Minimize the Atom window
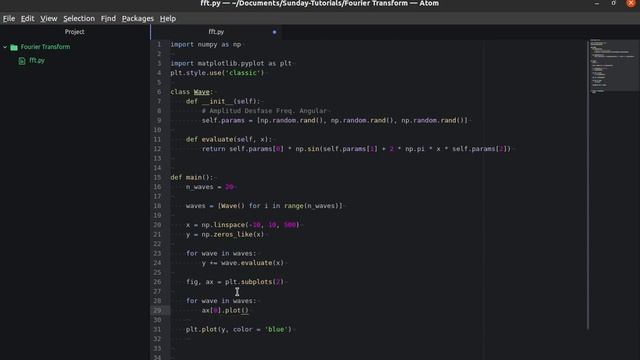640x360 pixels. click(597, 4)
